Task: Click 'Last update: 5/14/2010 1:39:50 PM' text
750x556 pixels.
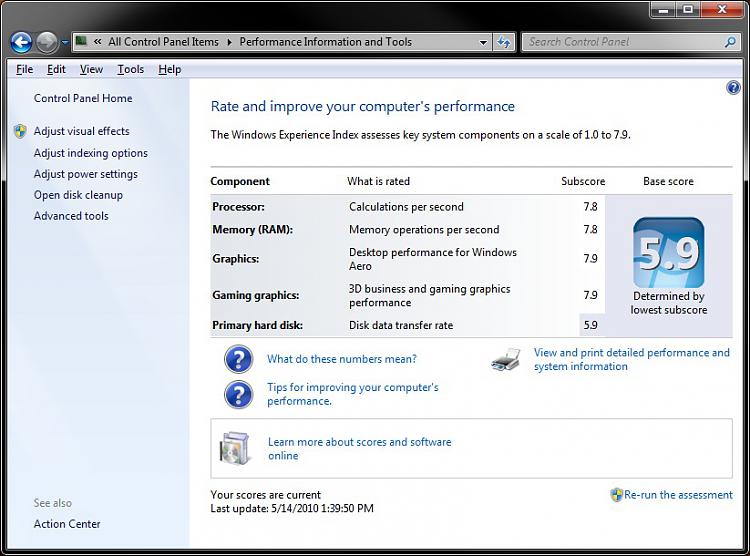Action: (x=292, y=508)
